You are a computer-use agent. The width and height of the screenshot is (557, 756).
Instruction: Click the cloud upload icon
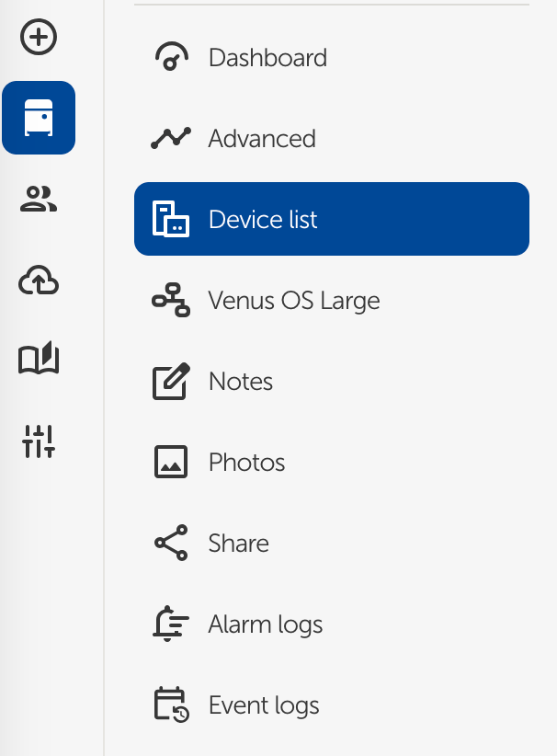tap(39, 280)
